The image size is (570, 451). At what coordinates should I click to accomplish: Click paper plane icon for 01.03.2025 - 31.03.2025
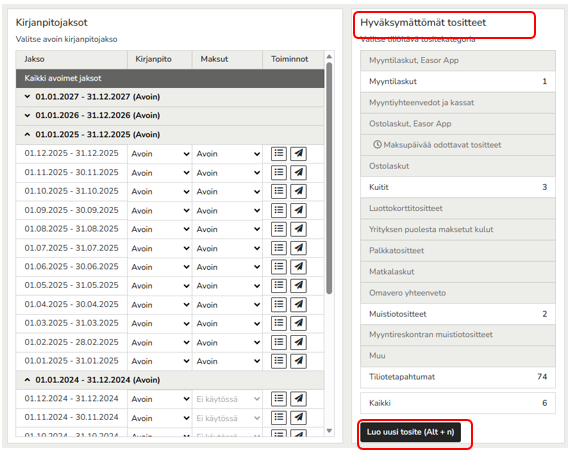click(x=298, y=323)
